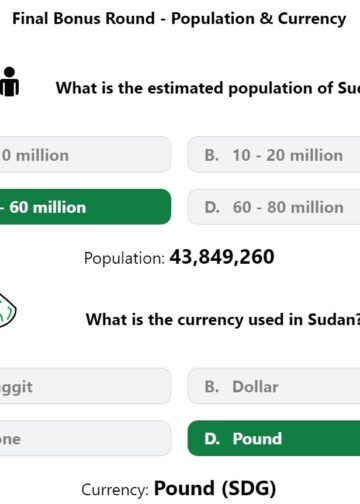Click the population value 43,849,260
This screenshot has height=504, width=360.
222,257
